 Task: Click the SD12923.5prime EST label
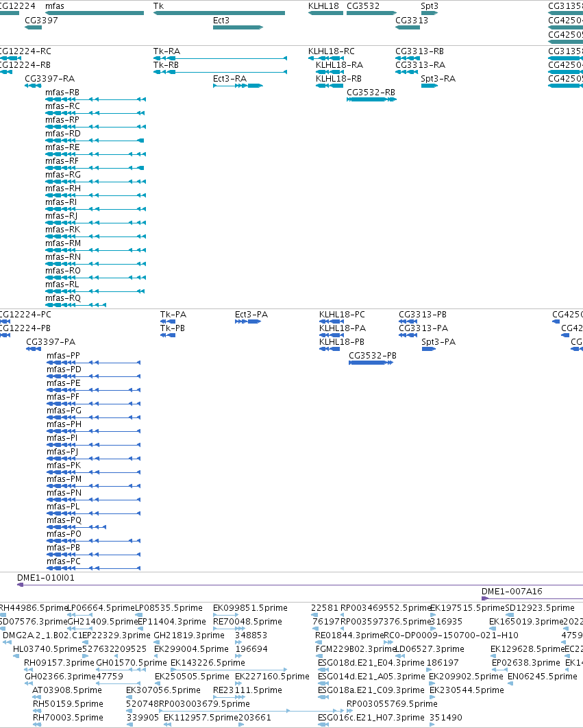point(539,608)
